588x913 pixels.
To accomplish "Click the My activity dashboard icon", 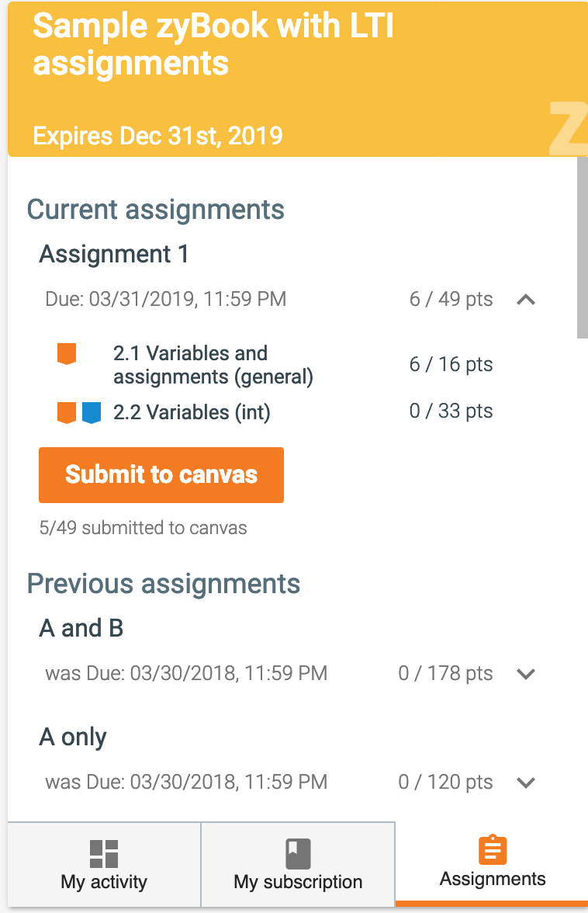I will point(104,853).
